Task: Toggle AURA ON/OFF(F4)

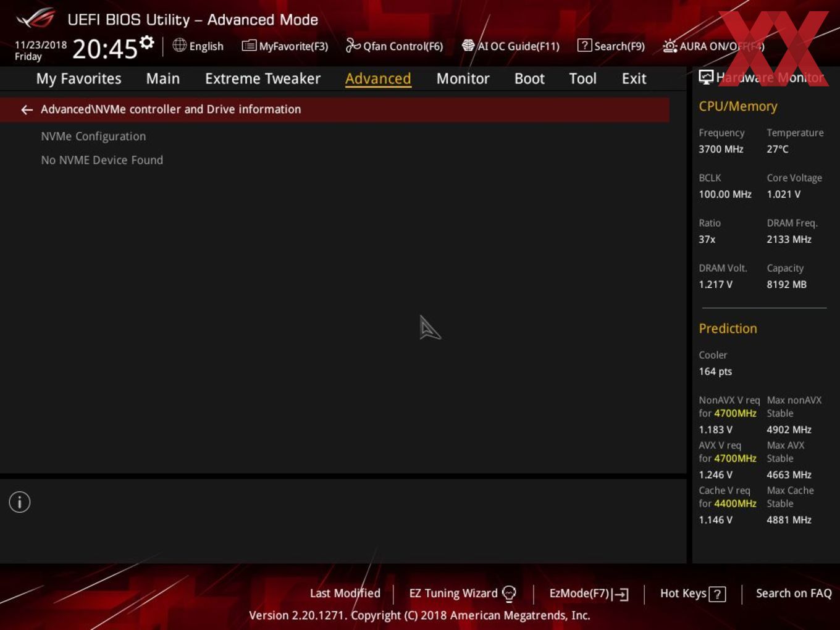Action: tap(722, 46)
